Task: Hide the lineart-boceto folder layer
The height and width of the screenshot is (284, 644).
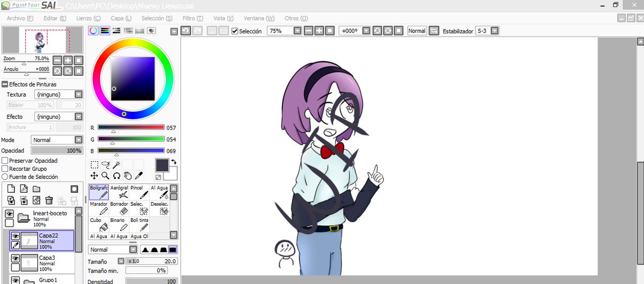Action: coord(9,214)
